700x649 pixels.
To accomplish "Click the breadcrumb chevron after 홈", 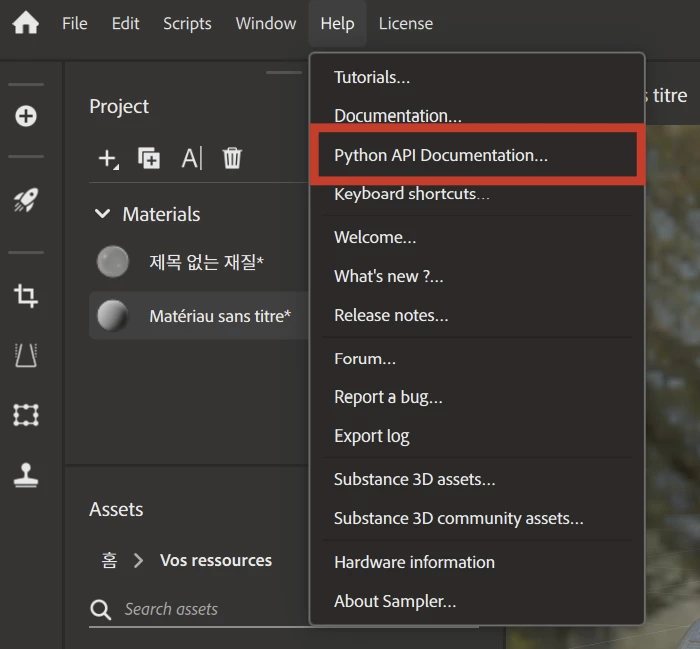I will pyautogui.click(x=139, y=560).
